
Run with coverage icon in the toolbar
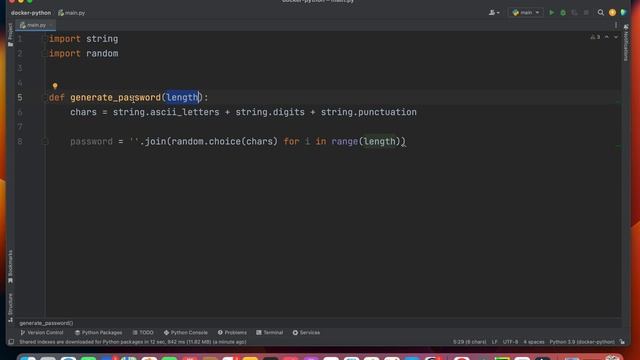tap(574, 13)
